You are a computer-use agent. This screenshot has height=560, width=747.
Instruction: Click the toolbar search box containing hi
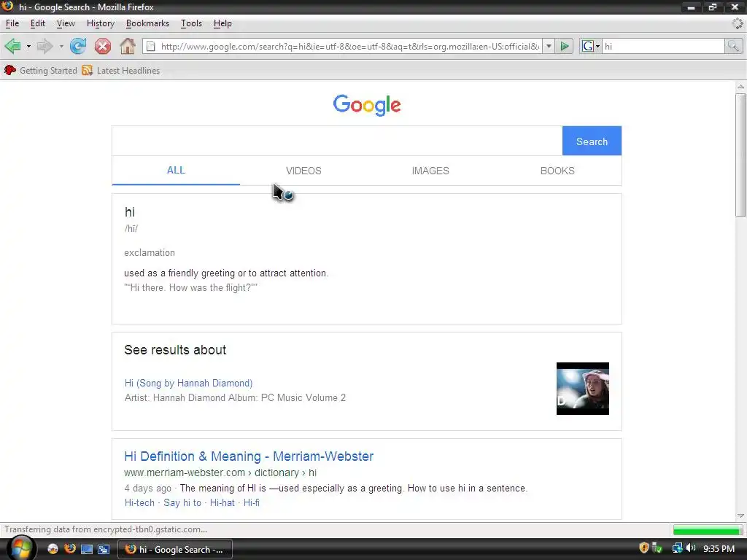click(x=663, y=46)
